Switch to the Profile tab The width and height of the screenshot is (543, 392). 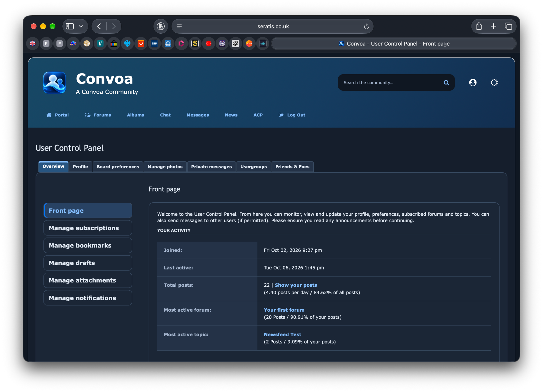pyautogui.click(x=80, y=167)
